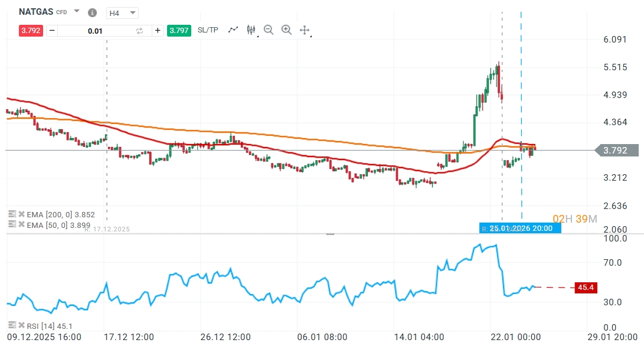The image size is (644, 346).
Task: Open RSI 14 indicator settings icon
Action: (x=12, y=325)
